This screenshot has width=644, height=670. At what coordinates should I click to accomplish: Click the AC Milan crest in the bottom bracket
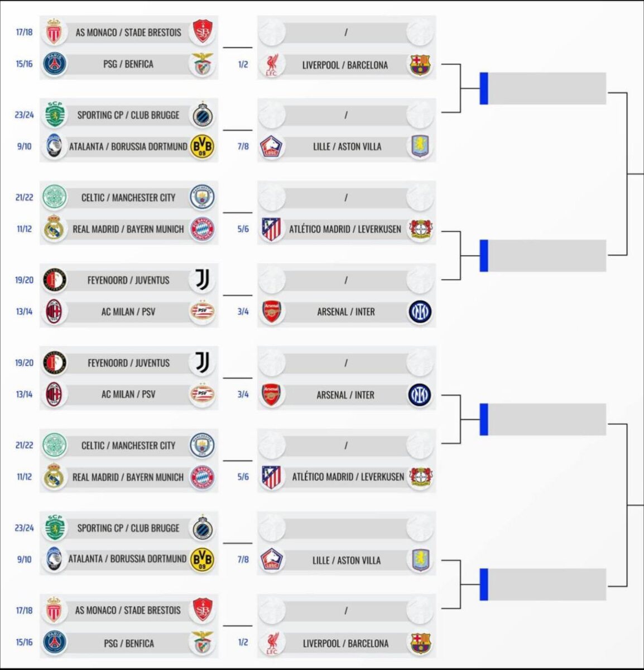(55, 394)
